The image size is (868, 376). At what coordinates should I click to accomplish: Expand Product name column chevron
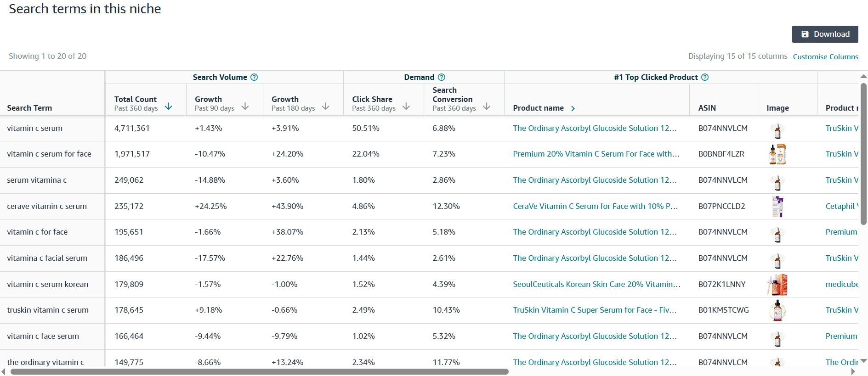[573, 108]
